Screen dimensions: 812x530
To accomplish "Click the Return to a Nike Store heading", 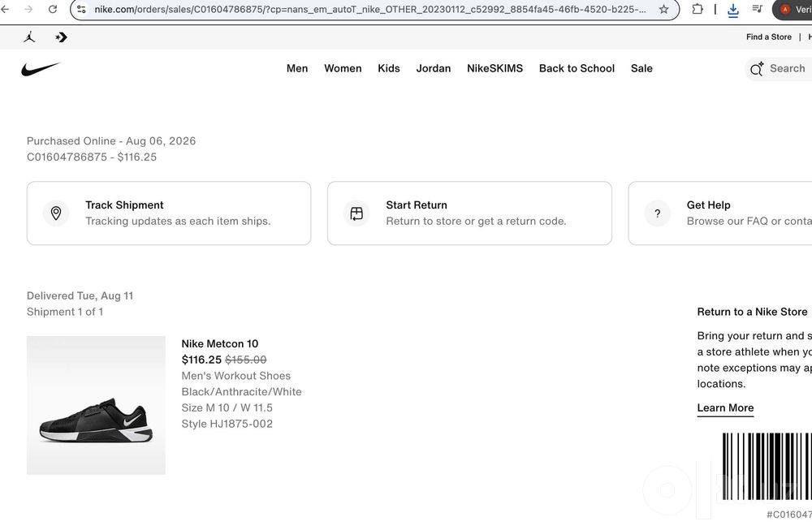I will coord(752,312).
